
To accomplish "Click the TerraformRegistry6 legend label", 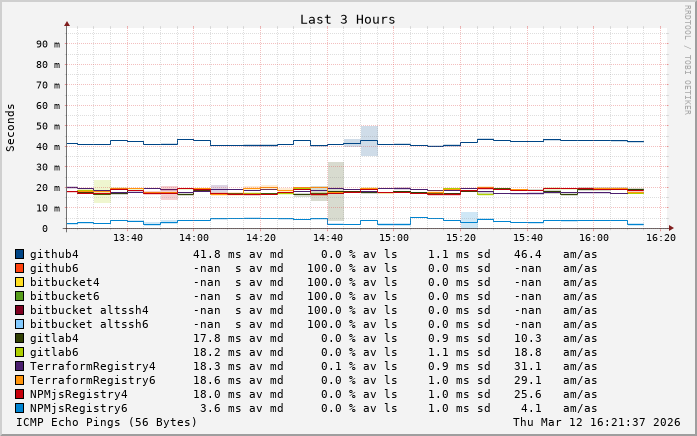I will (92, 380).
